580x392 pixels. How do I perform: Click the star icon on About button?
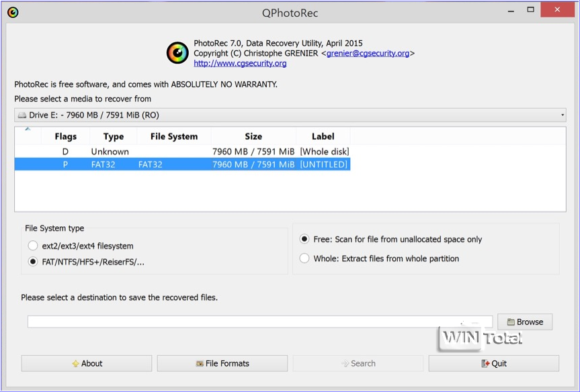tap(75, 364)
